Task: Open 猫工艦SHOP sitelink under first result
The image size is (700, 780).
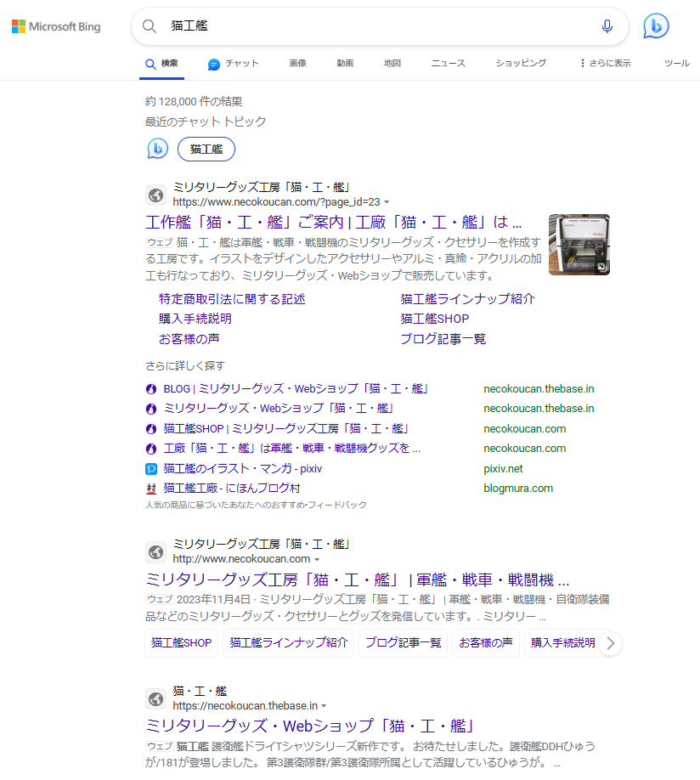Action: tap(435, 319)
